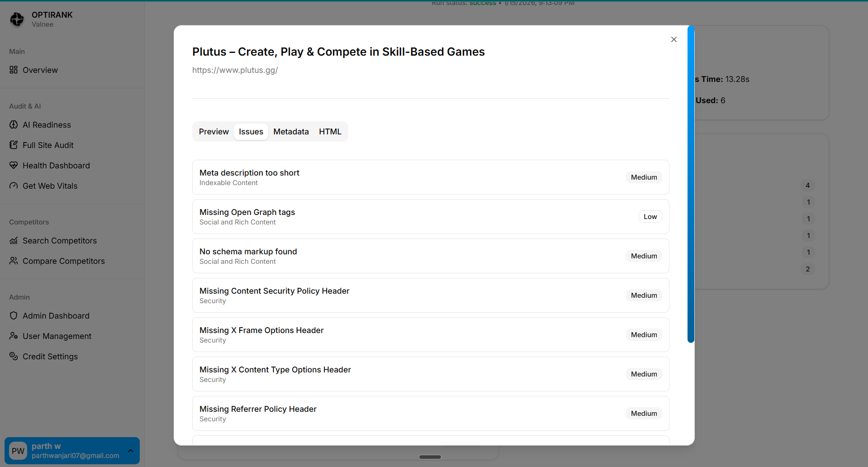Click the Overview grid icon

pos(14,70)
